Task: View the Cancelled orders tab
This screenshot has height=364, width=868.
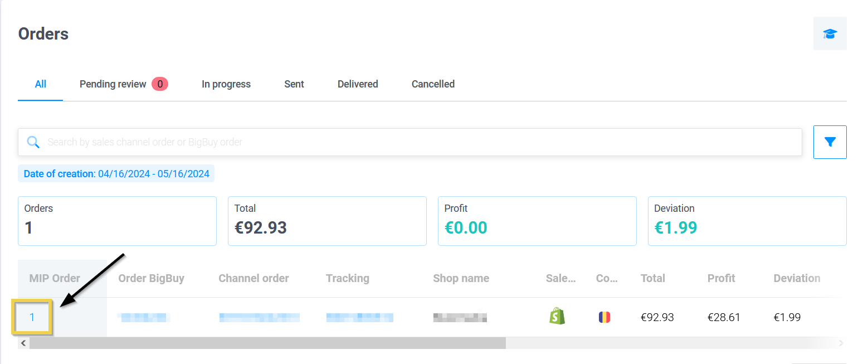Action: pyautogui.click(x=433, y=84)
